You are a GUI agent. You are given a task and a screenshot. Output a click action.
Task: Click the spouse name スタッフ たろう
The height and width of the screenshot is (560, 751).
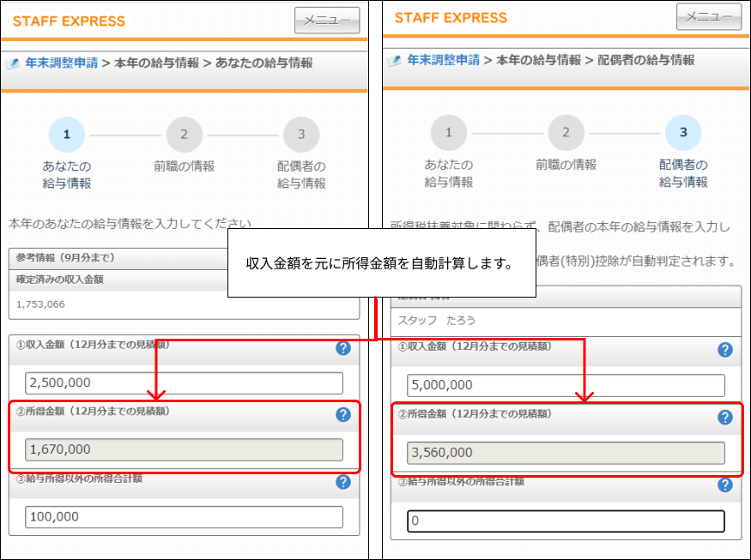[x=436, y=320]
